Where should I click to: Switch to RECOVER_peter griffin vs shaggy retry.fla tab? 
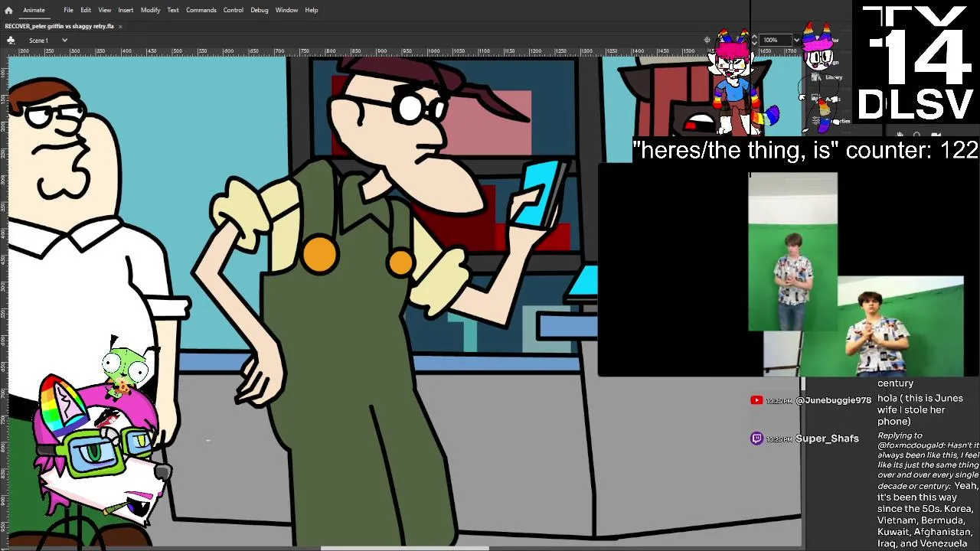coord(60,26)
